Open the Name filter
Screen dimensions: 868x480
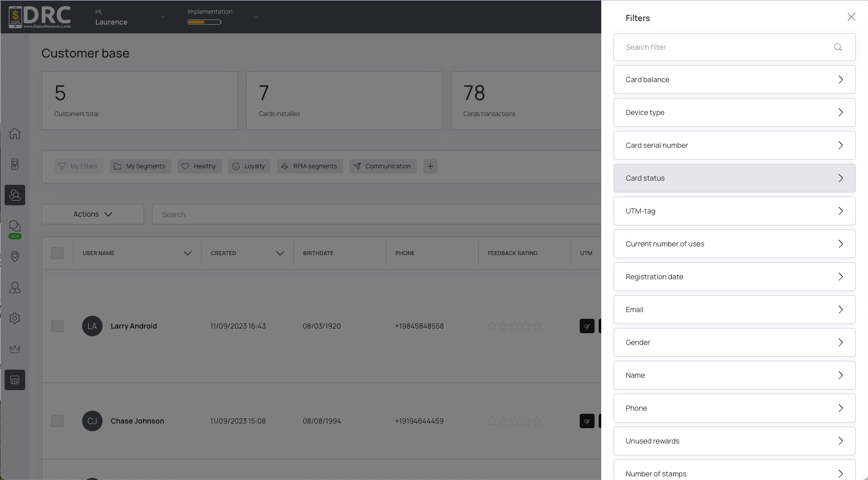[x=734, y=375]
